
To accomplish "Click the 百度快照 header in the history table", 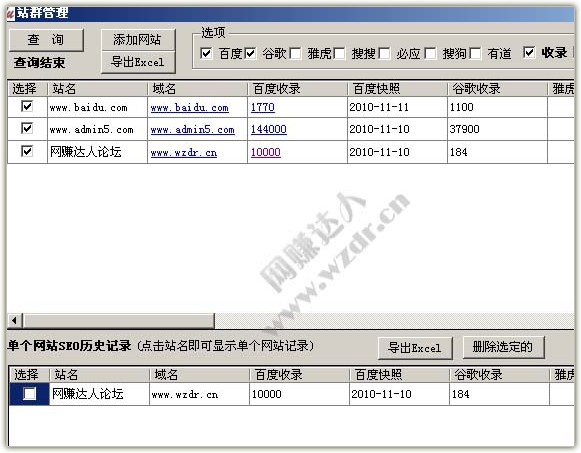I will pos(400,375).
